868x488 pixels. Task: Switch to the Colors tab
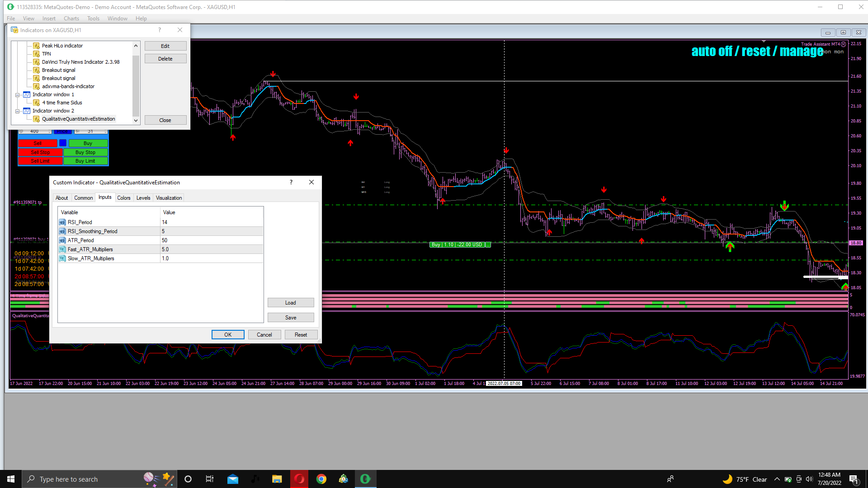pos(123,198)
